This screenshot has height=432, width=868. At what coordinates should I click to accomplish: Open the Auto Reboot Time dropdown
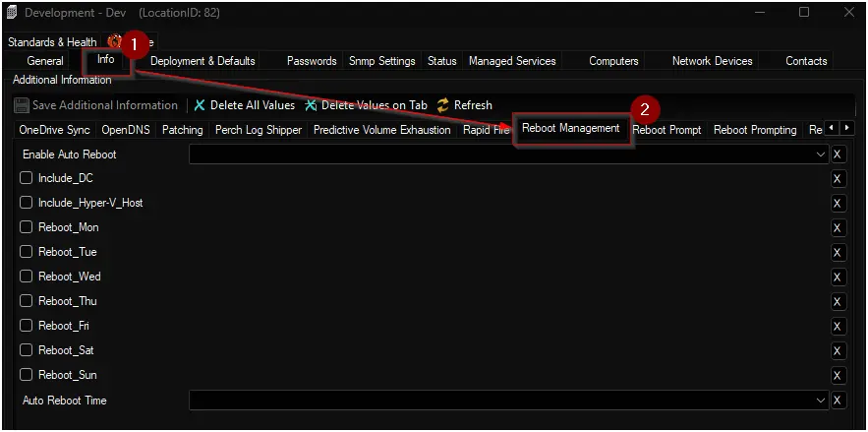821,401
